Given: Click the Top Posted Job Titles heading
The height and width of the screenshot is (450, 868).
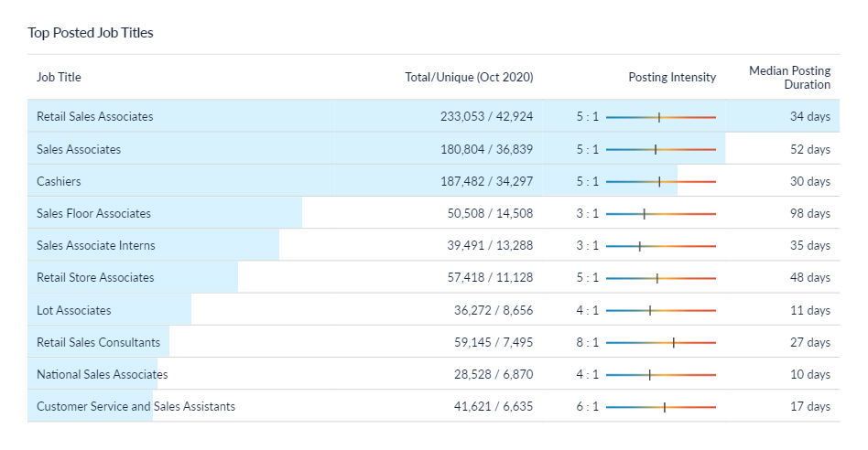Looking at the screenshot, I should 91,33.
